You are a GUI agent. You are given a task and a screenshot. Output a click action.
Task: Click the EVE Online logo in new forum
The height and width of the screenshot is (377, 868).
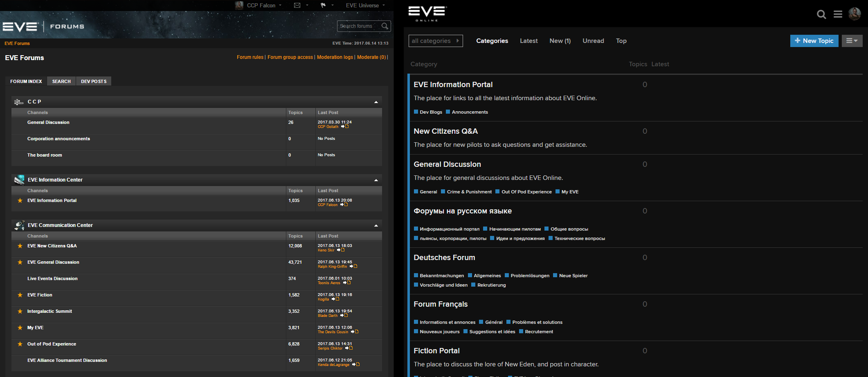point(427,13)
